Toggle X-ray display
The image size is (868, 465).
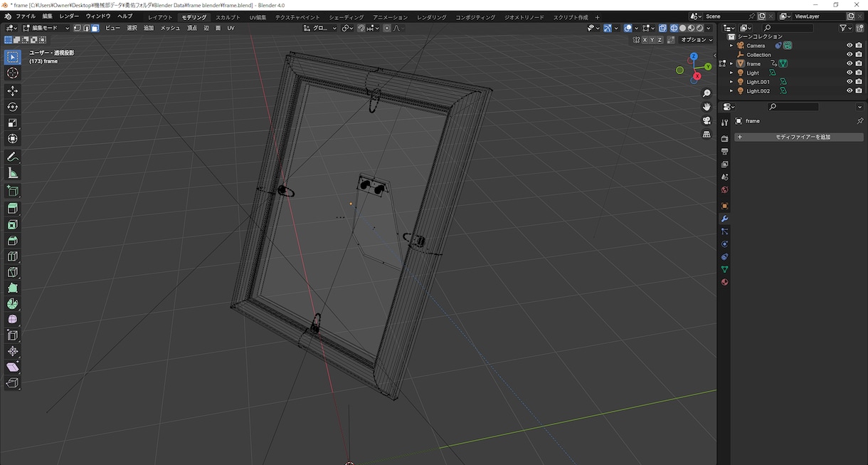pos(662,28)
